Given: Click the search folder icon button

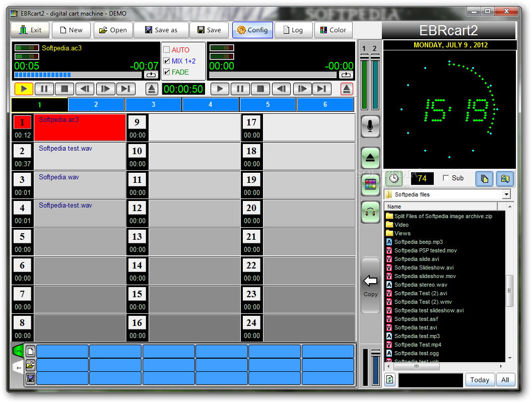Looking at the screenshot, I should pos(505,179).
